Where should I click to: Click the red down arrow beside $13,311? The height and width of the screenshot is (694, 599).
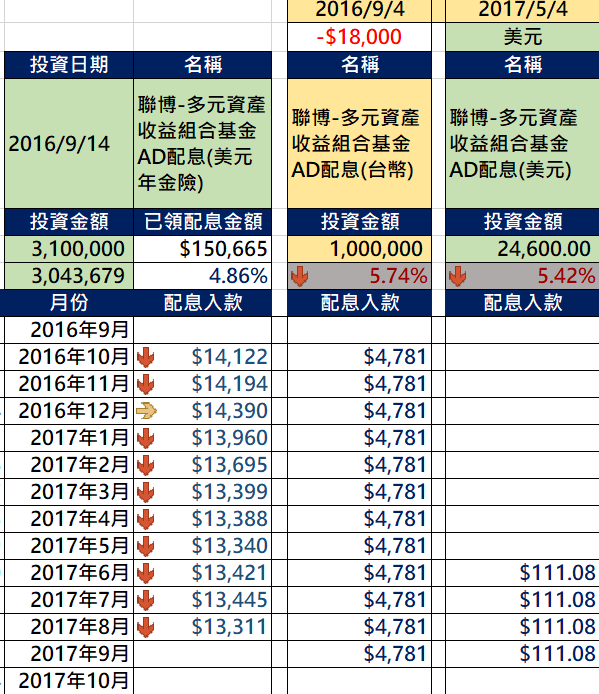pyautogui.click(x=146, y=627)
